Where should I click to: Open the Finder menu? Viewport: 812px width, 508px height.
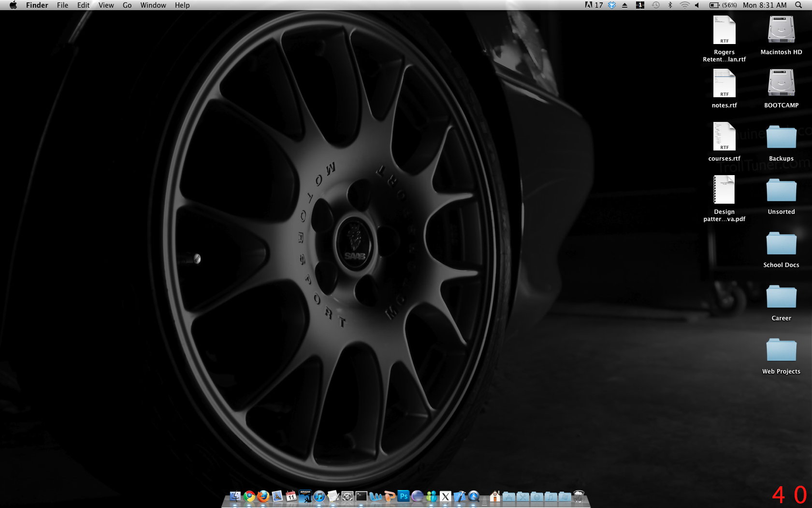tap(37, 5)
